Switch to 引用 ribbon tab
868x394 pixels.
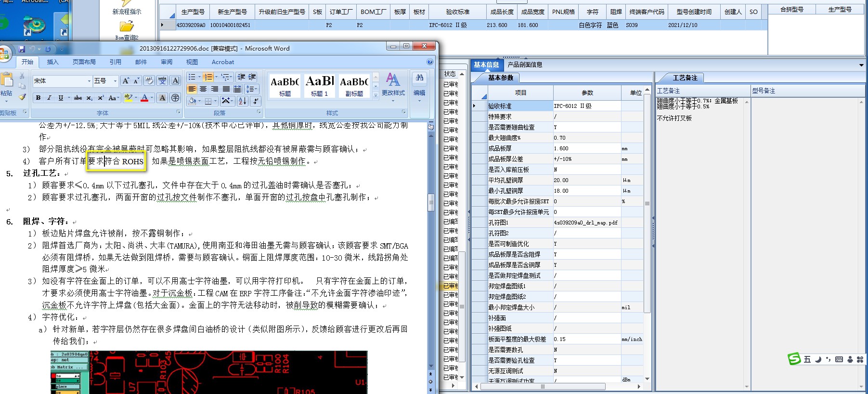point(116,62)
